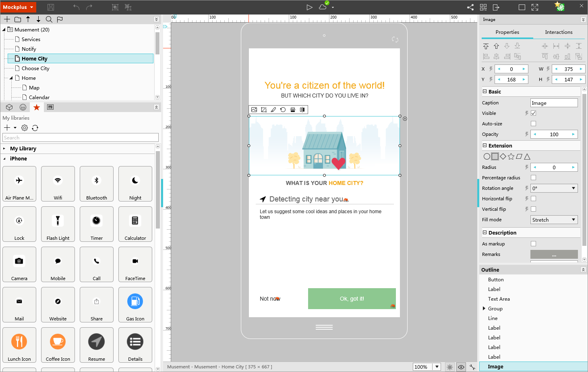This screenshot has width=588, height=372.
Task: Choose the triangle shape in Extension
Action: pyautogui.click(x=527, y=156)
